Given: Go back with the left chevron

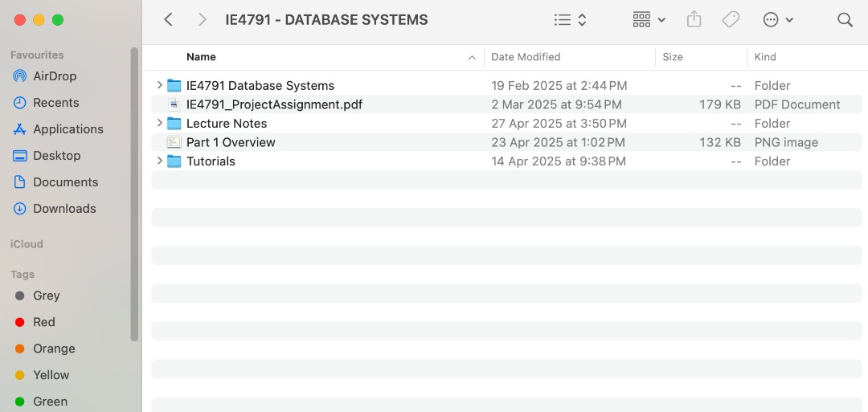Looking at the screenshot, I should pos(168,20).
